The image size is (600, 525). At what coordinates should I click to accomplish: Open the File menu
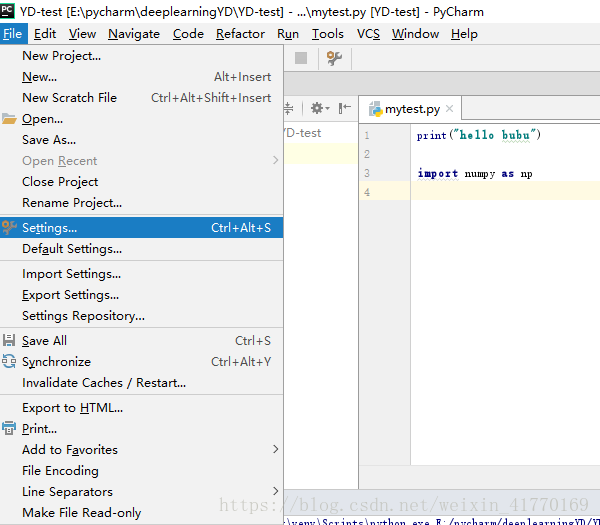pos(13,34)
